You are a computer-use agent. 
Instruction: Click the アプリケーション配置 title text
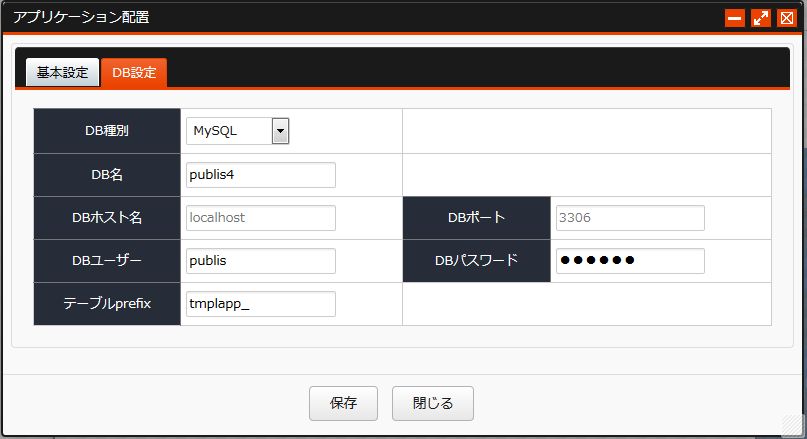81,17
